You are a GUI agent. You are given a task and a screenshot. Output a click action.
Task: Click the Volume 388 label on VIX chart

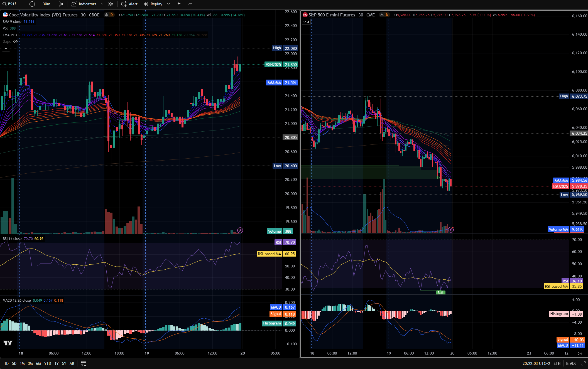coord(280,231)
